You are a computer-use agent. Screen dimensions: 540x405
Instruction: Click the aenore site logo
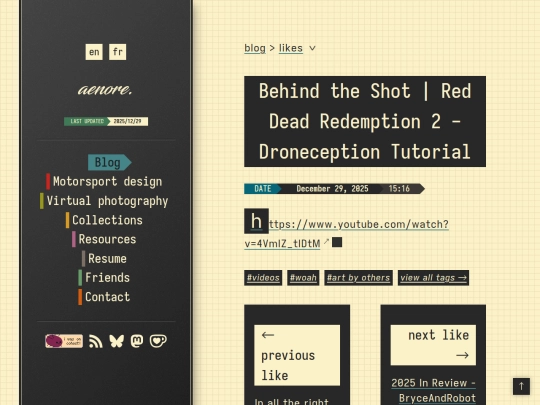pyautogui.click(x=105, y=90)
